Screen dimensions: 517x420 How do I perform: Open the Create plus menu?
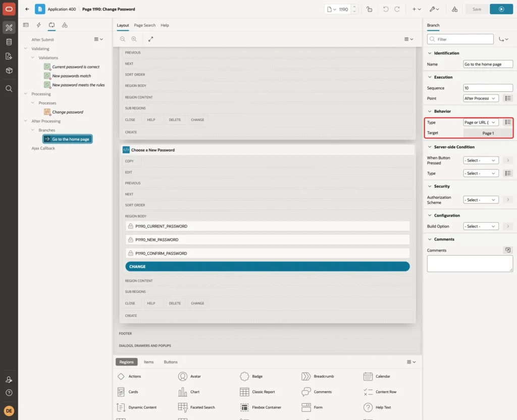click(417, 9)
